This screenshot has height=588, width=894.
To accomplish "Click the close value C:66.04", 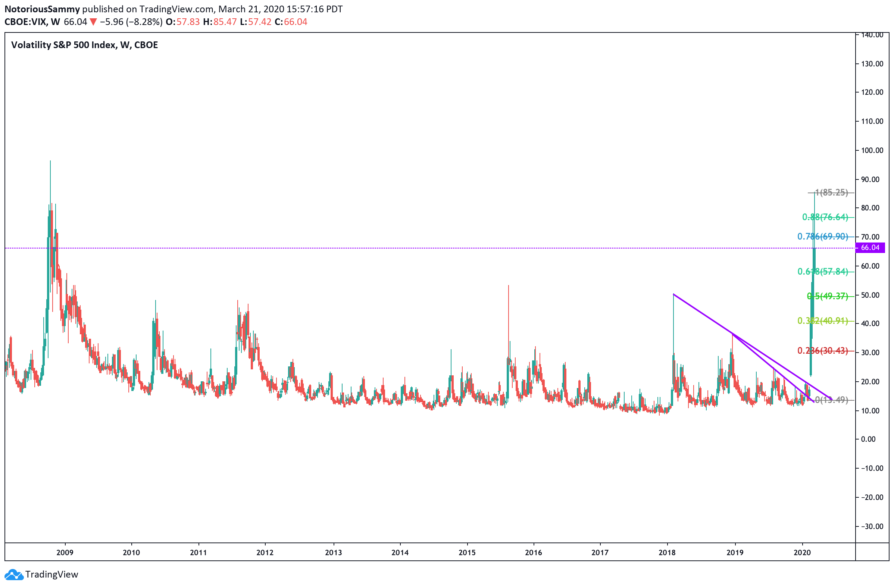I will 291,22.
